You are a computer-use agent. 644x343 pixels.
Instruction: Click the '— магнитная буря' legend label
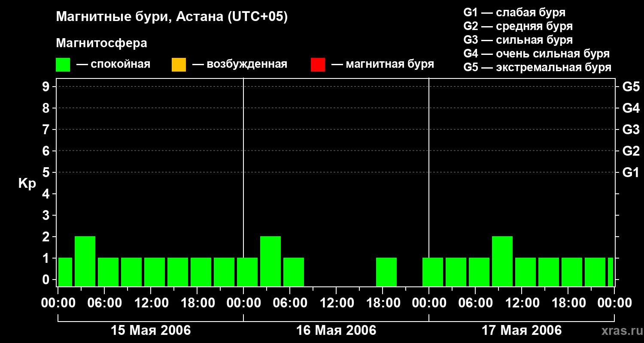(383, 64)
